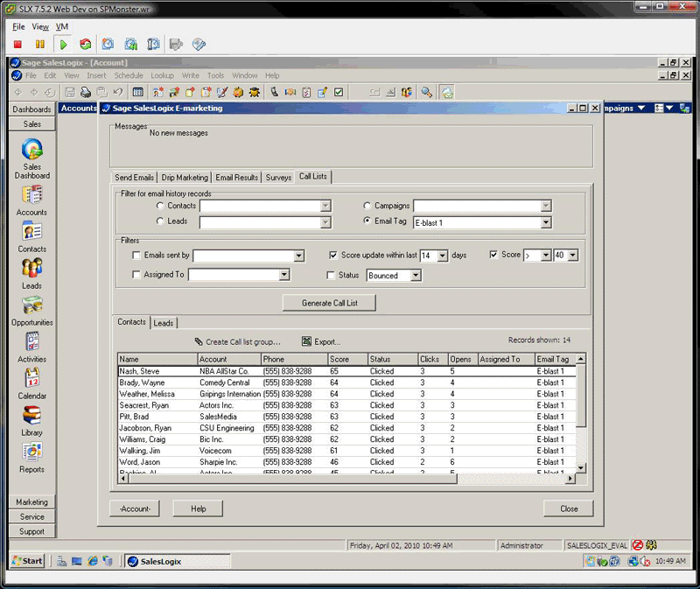The width and height of the screenshot is (700, 589).
Task: Click the Internet Explorer quick launch icon
Action: 93,561
